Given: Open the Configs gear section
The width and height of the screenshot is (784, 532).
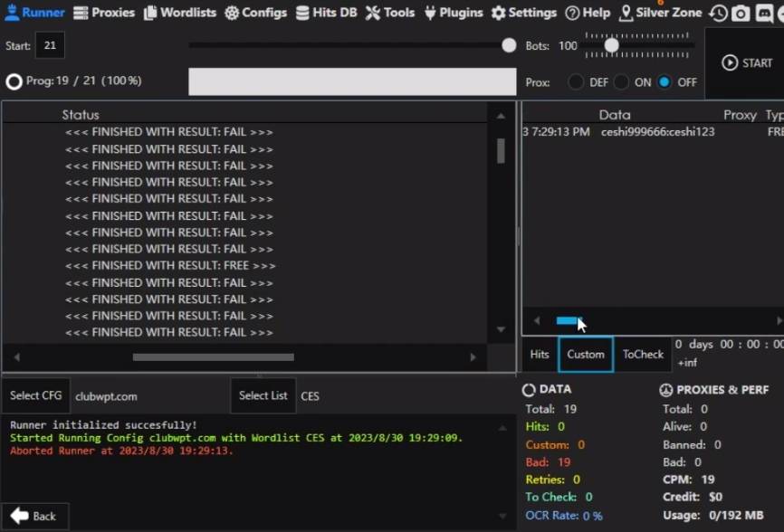Looking at the screenshot, I should click(x=255, y=13).
